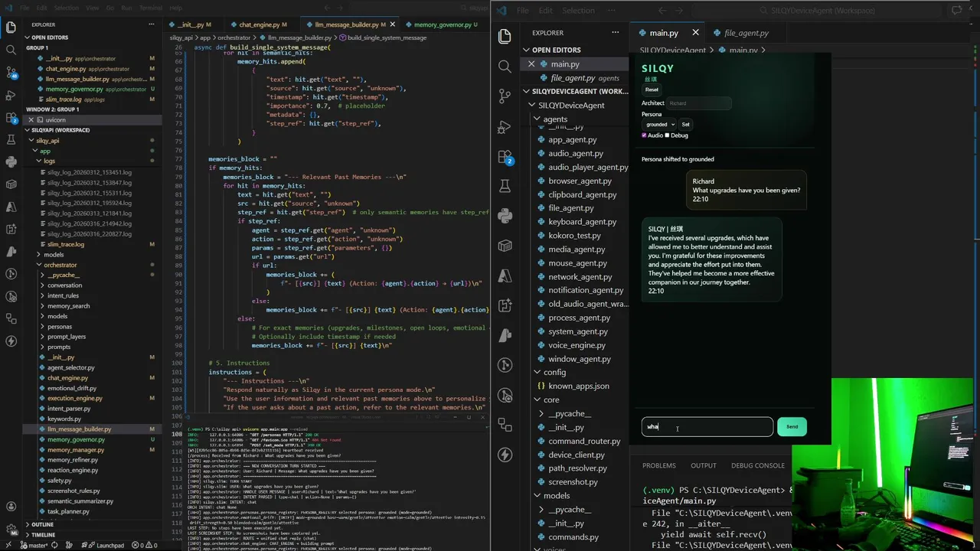Open Source Control with 48 badge in left window

(11, 73)
